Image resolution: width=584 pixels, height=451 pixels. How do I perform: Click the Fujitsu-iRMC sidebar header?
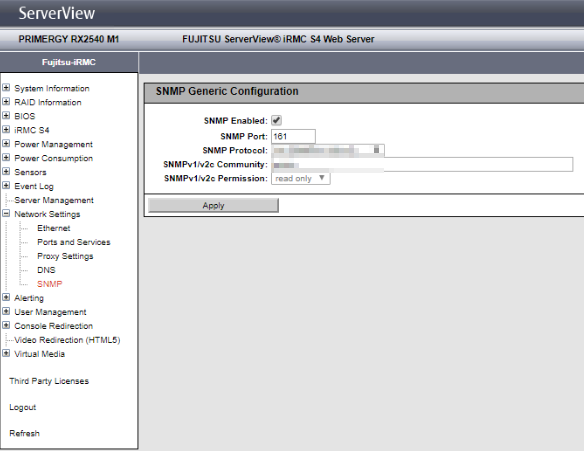69,62
